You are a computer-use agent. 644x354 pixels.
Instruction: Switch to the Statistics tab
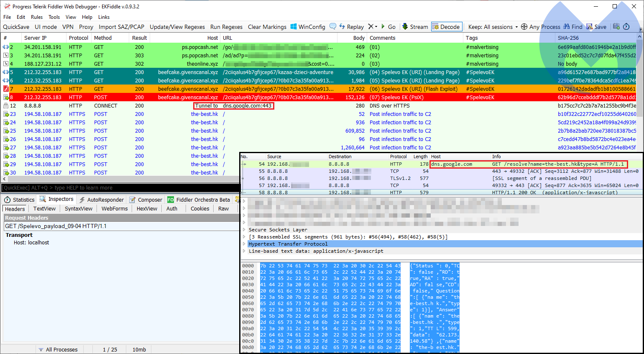[x=19, y=199]
